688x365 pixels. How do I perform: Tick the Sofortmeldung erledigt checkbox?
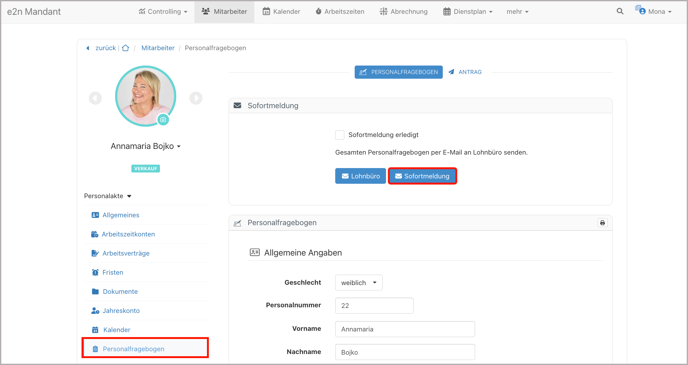tap(340, 135)
